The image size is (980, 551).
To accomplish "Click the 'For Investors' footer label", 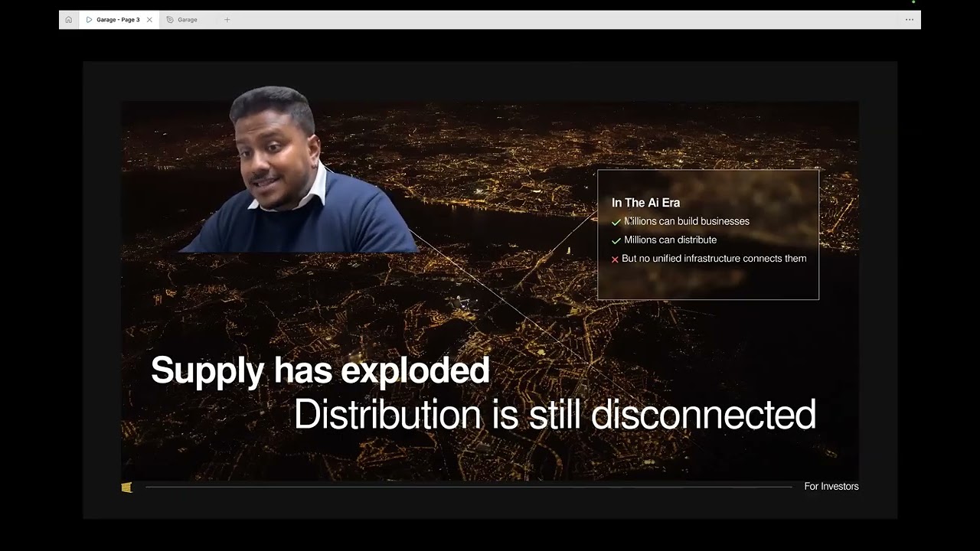I will [831, 487].
